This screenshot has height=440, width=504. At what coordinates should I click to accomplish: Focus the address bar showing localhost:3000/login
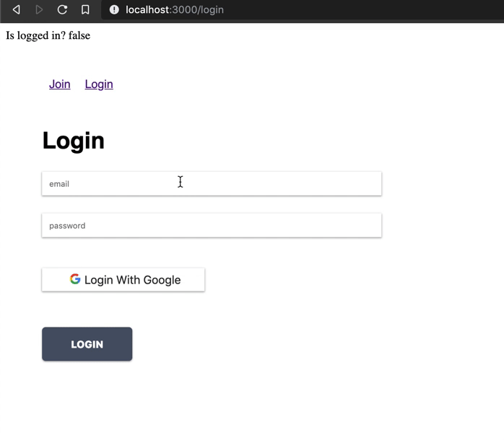click(302, 9)
